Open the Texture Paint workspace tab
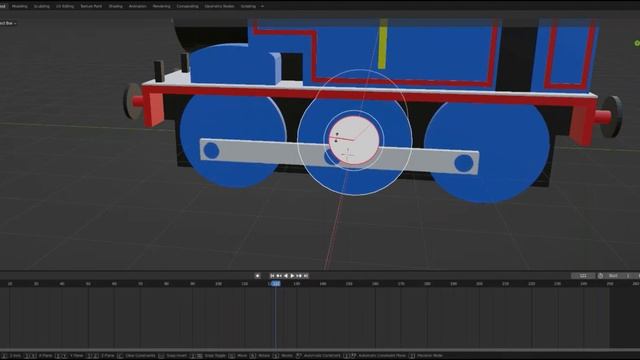Screen dimensions: 640x360 pos(91,6)
